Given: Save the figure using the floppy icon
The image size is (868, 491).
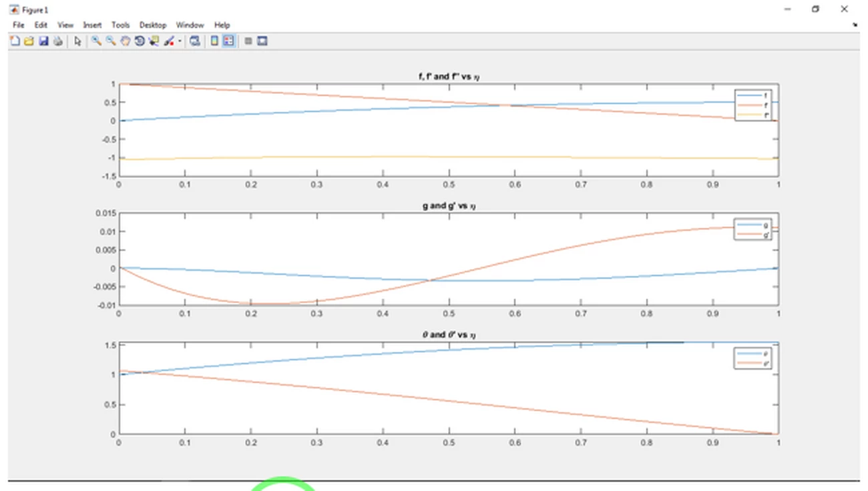Looking at the screenshot, I should click(43, 41).
